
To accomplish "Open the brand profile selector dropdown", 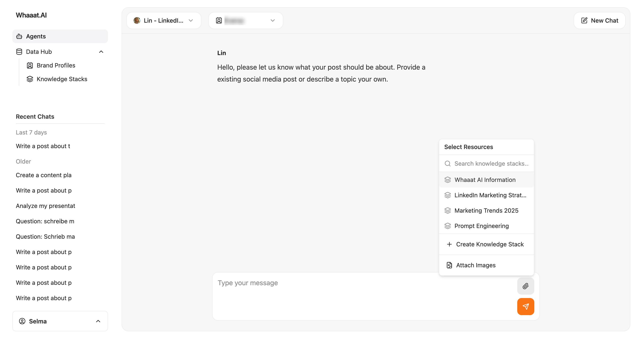I will 245,20.
